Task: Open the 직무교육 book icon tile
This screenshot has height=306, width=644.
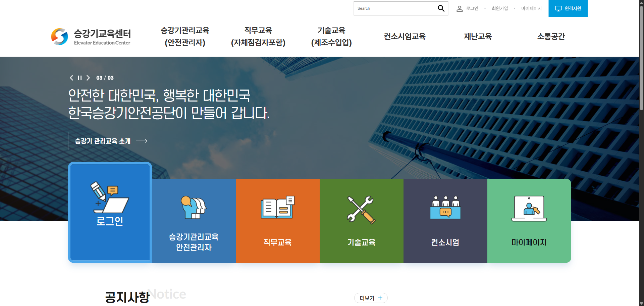Action: click(277, 207)
